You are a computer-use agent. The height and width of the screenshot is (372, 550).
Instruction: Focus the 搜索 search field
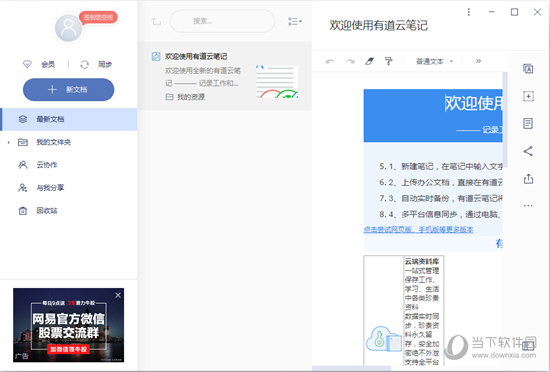click(222, 21)
